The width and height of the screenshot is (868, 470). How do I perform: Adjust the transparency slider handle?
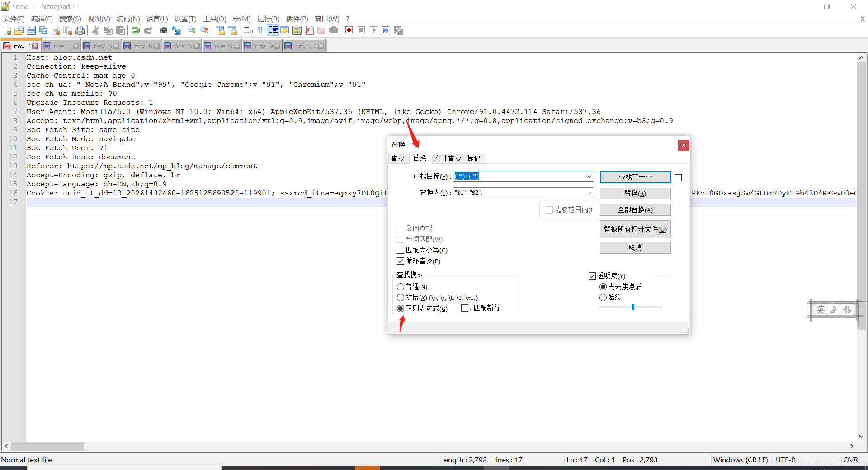633,307
